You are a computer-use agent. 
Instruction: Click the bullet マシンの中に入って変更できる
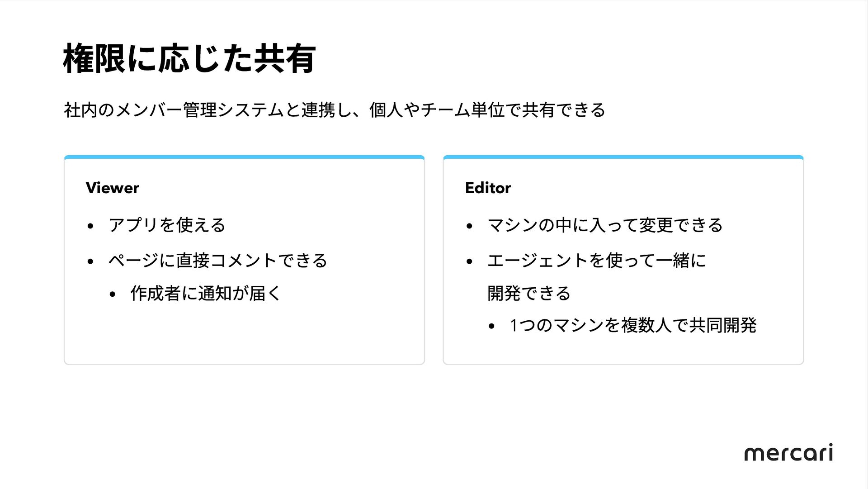click(x=605, y=225)
